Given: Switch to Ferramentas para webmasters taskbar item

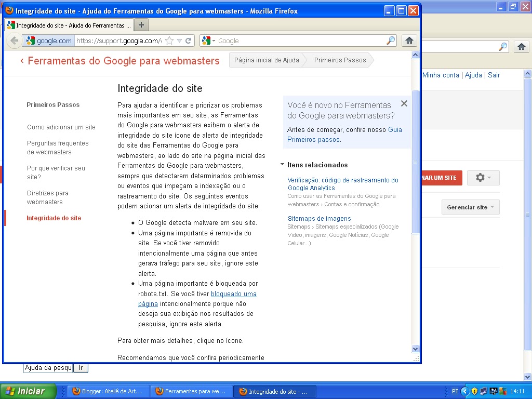Looking at the screenshot, I should point(192,391).
